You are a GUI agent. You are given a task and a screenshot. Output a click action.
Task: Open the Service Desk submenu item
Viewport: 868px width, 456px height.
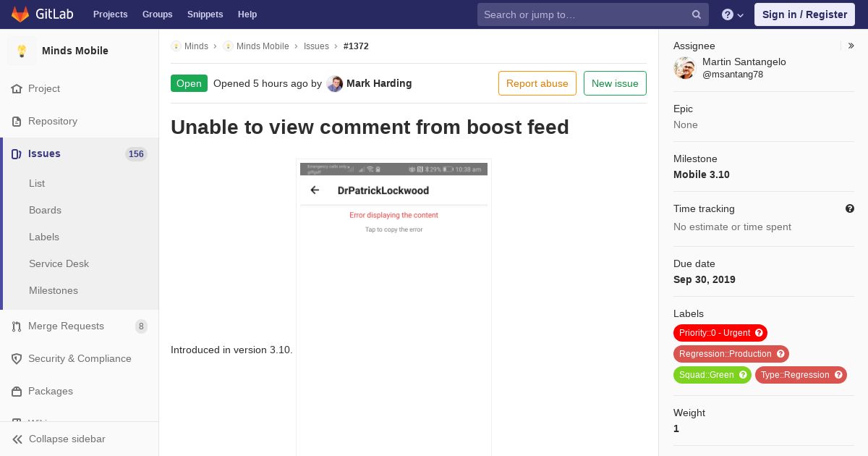(x=59, y=264)
